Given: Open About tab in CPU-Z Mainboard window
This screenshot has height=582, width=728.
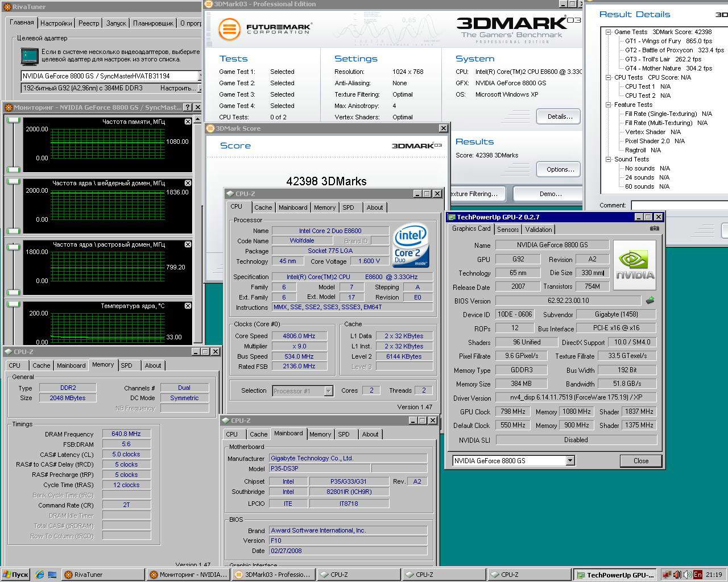Looking at the screenshot, I should (370, 434).
